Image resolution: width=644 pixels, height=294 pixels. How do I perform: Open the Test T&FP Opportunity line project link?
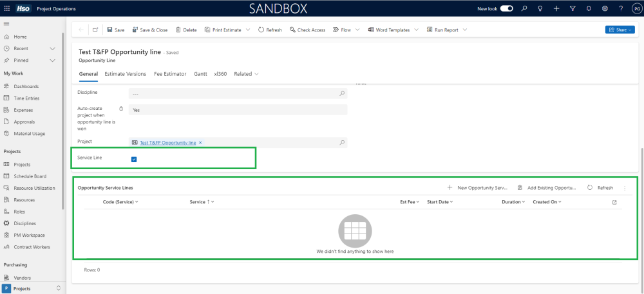tap(168, 143)
